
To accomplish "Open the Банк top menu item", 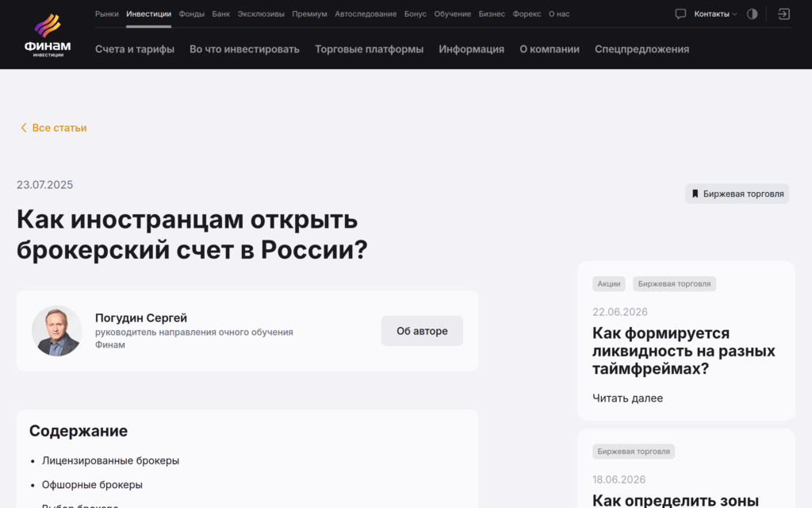I will click(221, 14).
